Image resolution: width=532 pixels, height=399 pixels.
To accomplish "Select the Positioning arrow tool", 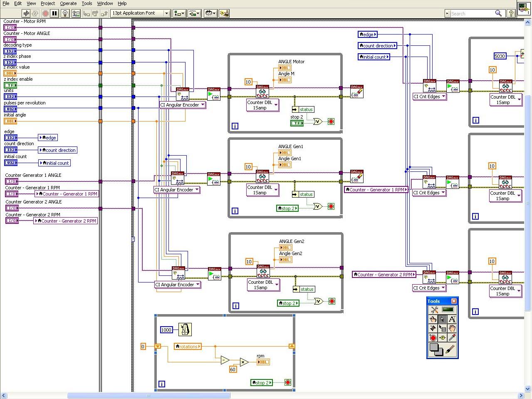I will coord(443,319).
